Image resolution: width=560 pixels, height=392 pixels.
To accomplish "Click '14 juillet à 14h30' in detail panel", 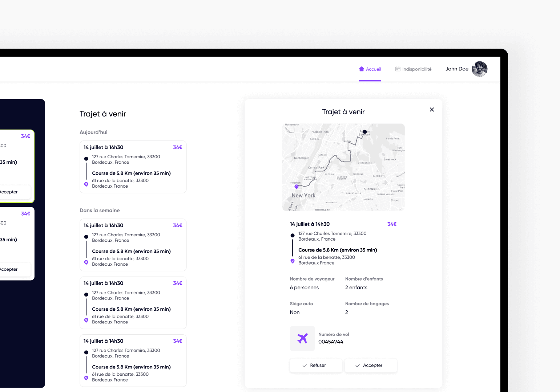I will 310,224.
